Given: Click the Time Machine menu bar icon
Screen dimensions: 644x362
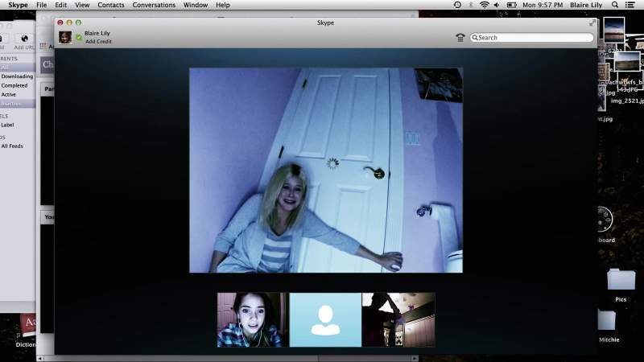Looking at the screenshot, I should tap(457, 5).
